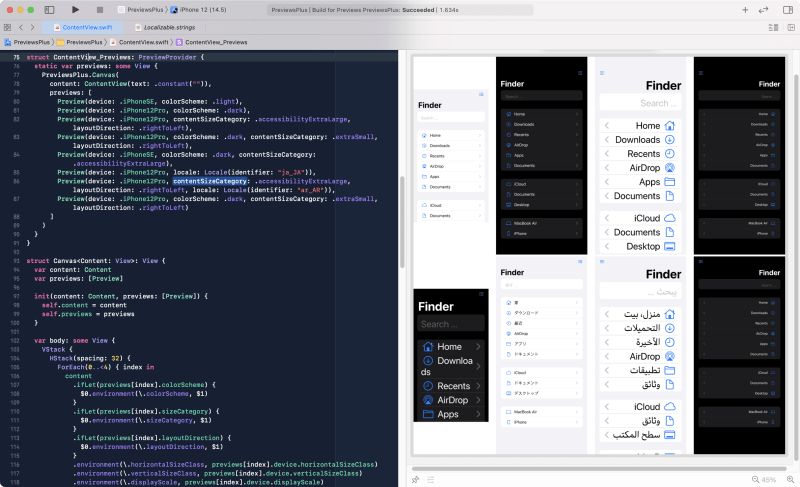Click .environment(\.displayScale line at the bottom
Screen dimensions: 800x487
pos(198,482)
